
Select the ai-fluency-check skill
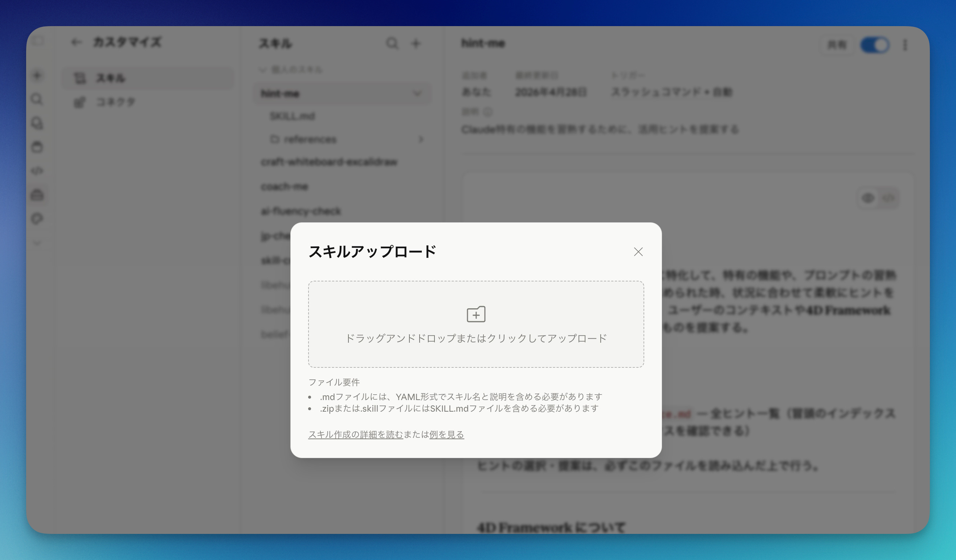[x=301, y=211]
